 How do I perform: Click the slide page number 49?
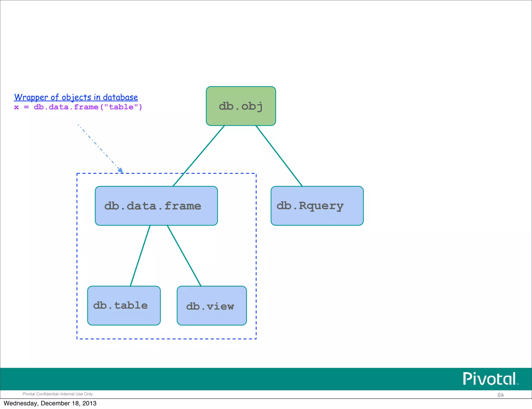click(x=501, y=395)
